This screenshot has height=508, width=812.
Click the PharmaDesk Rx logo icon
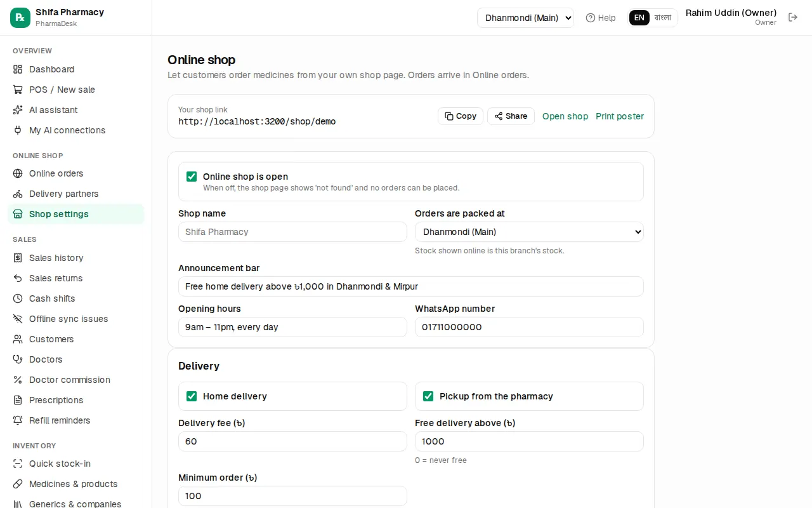coord(20,18)
